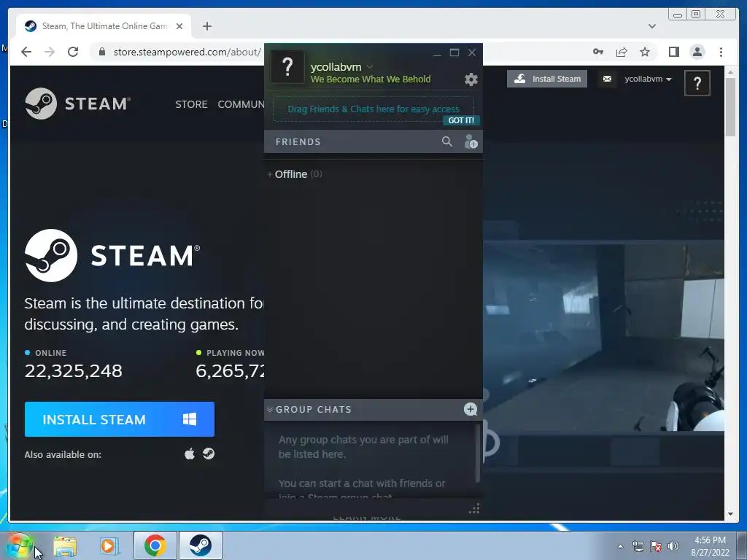Open friends list settings gear
Screen dimensions: 747x560
[471, 79]
